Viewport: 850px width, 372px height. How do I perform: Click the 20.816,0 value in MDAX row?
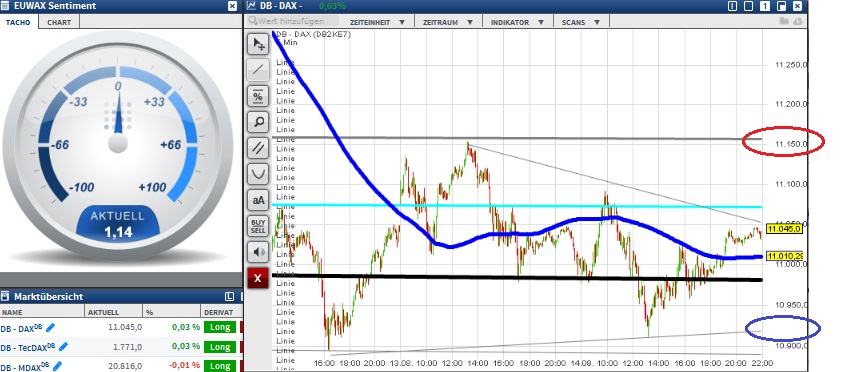coord(125,366)
